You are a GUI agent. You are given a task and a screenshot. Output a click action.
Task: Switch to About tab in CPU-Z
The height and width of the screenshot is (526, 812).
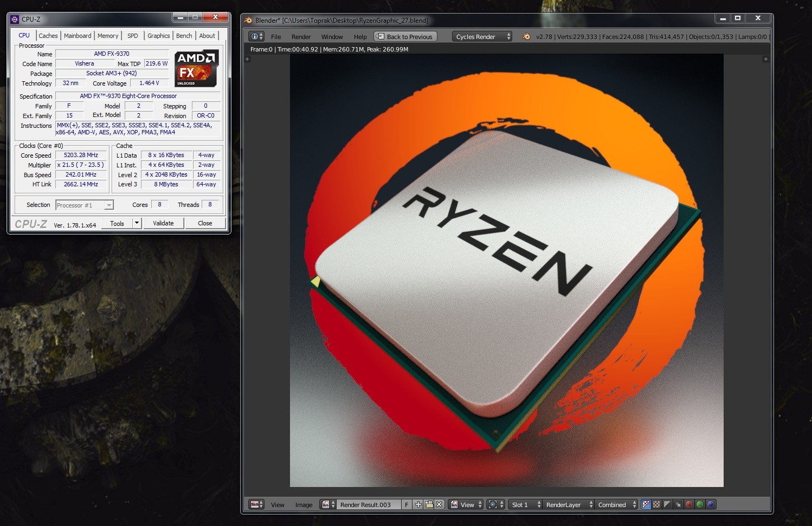click(x=207, y=36)
